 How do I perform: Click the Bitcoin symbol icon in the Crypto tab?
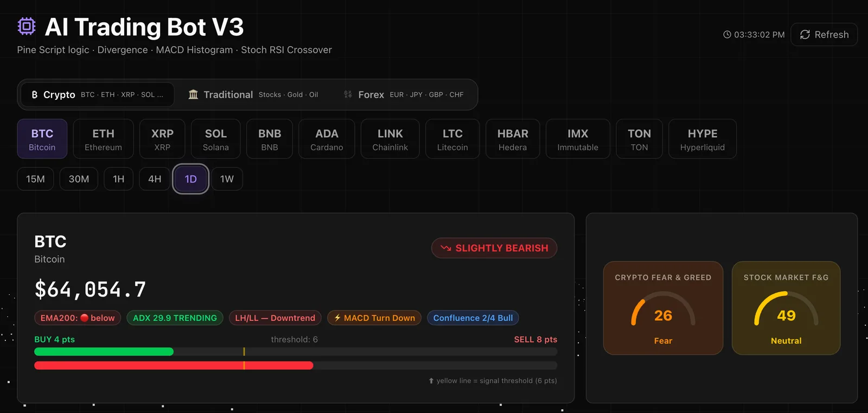[x=35, y=94]
